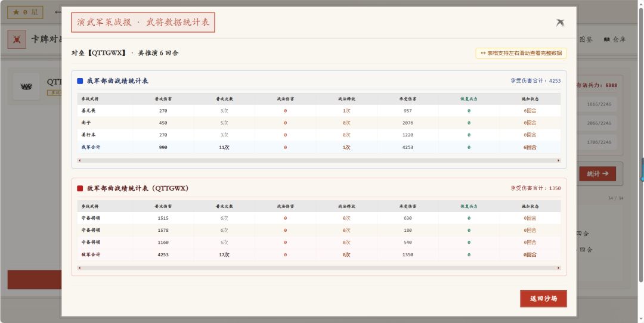The width and height of the screenshot is (644, 323).
Task: Click the 承受伤害 header in the 敌军 table
Action: [407, 206]
